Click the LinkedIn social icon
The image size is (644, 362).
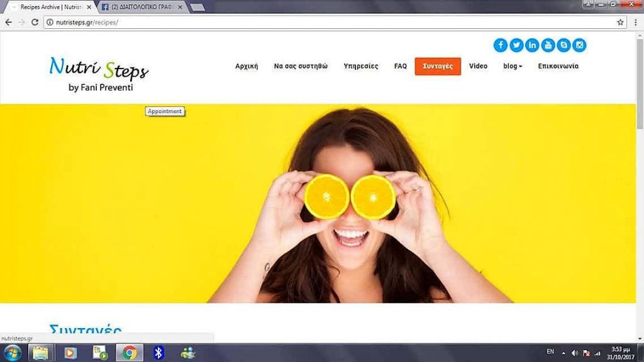[x=532, y=45]
